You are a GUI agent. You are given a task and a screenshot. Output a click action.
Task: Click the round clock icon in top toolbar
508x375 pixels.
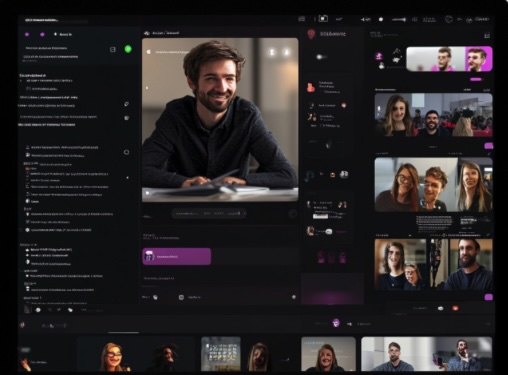(449, 19)
